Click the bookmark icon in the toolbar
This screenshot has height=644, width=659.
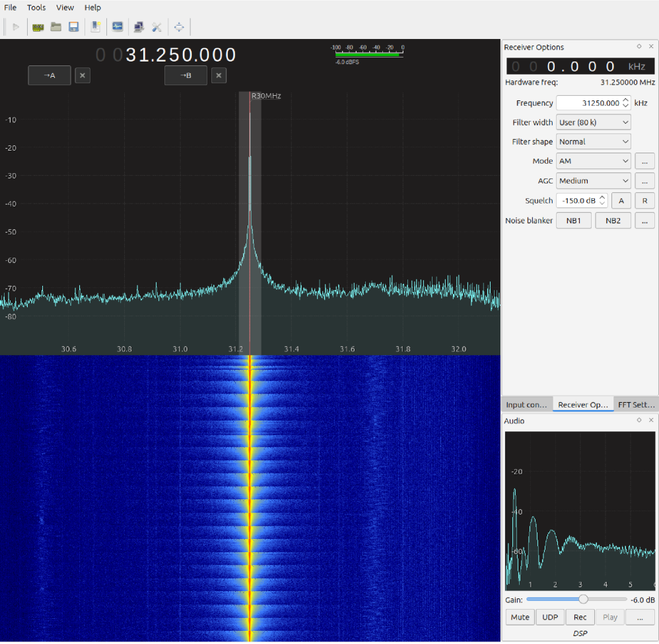pos(96,27)
